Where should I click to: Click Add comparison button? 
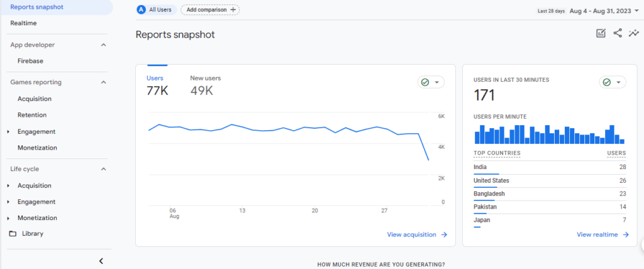coord(210,9)
